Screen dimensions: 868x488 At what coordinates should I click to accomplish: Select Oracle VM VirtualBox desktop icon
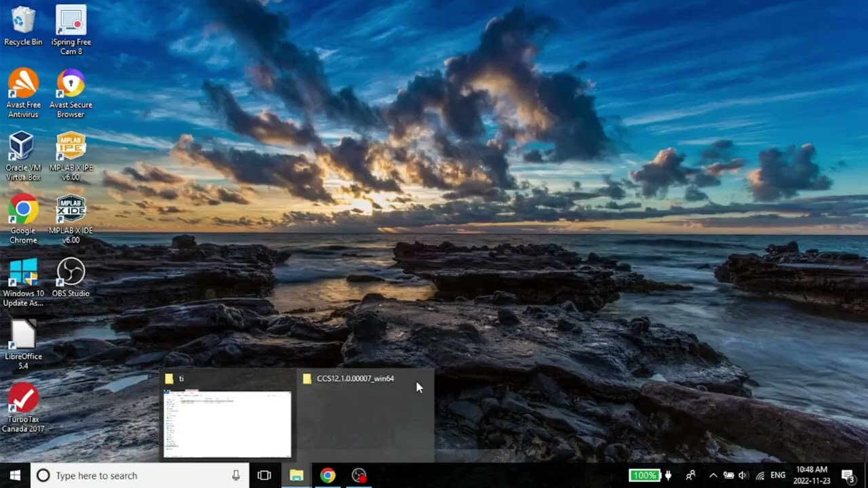coord(23,156)
